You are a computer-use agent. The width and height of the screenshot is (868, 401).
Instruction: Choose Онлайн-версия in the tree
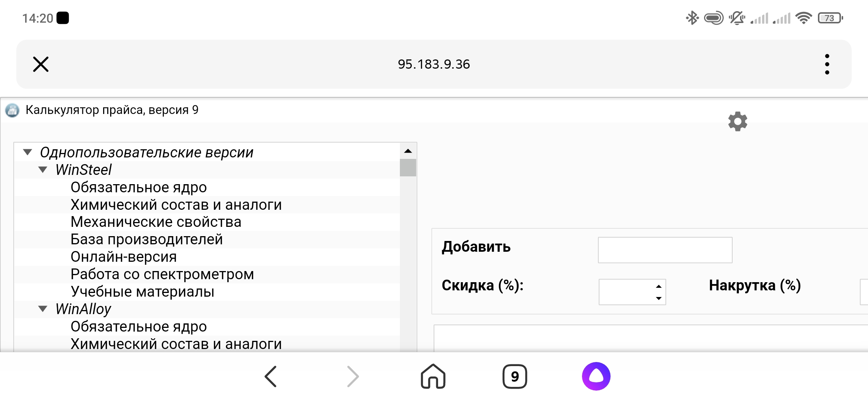tap(124, 257)
